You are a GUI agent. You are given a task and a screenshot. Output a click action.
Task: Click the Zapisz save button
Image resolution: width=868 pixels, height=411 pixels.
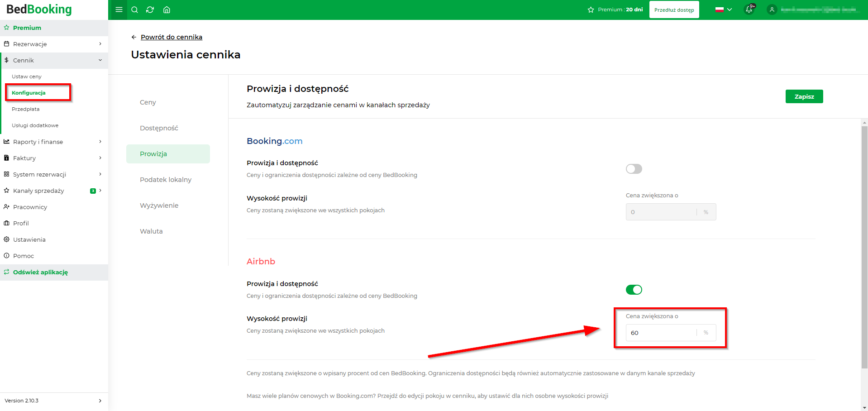tap(804, 96)
